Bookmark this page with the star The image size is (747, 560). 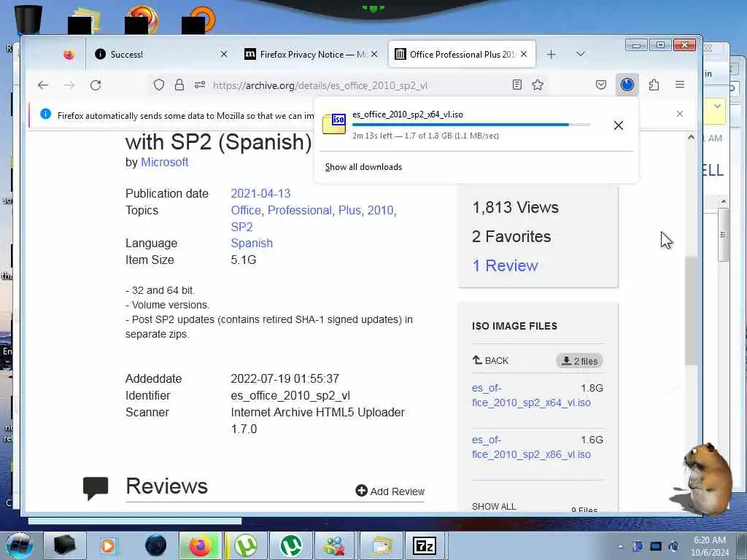pyautogui.click(x=538, y=85)
